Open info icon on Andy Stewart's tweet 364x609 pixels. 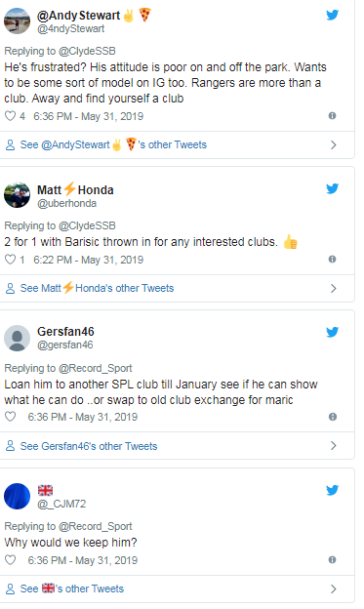(332, 116)
